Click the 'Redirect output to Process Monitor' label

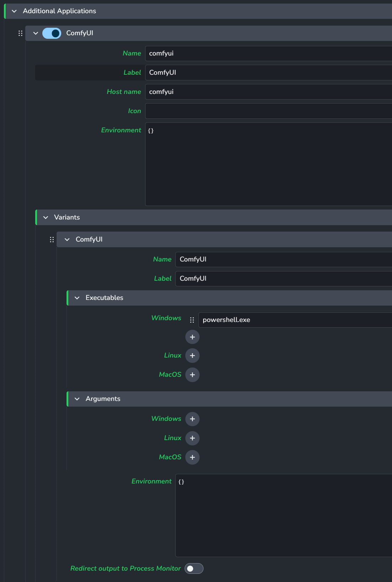click(x=126, y=568)
